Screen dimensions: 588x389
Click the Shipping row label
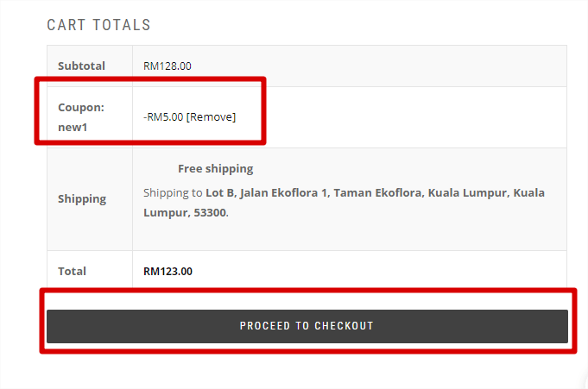point(82,198)
